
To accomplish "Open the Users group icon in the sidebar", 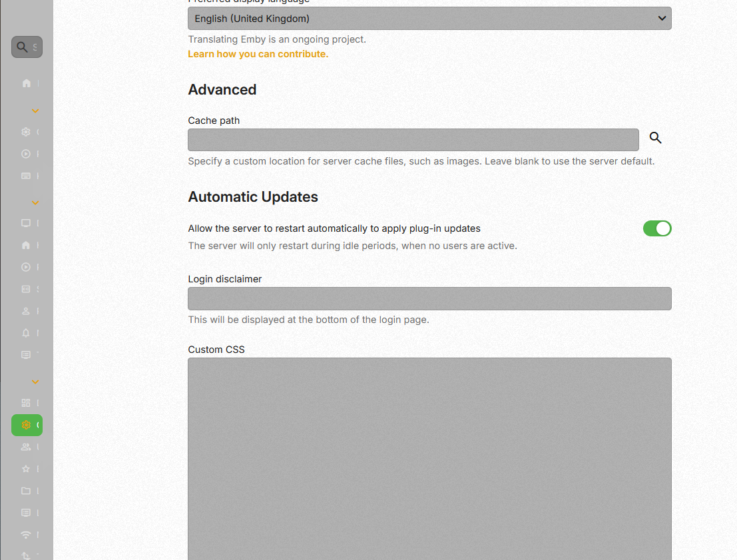I will point(26,447).
